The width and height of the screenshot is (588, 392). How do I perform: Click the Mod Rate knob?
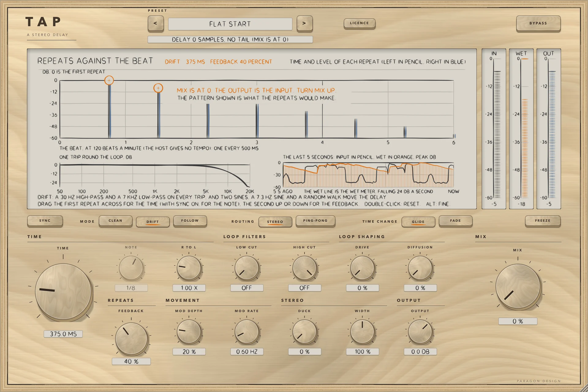[247, 332]
